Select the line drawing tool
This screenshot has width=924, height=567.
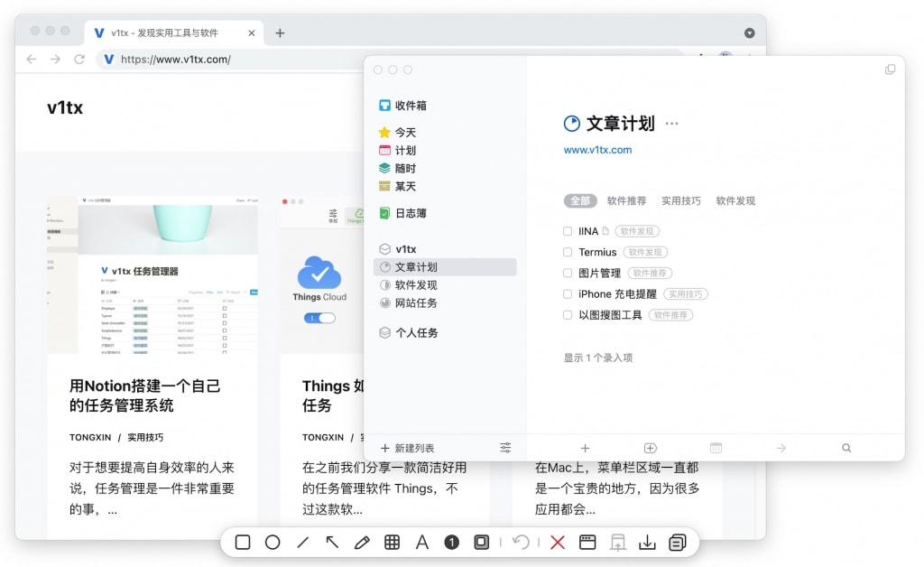click(303, 543)
